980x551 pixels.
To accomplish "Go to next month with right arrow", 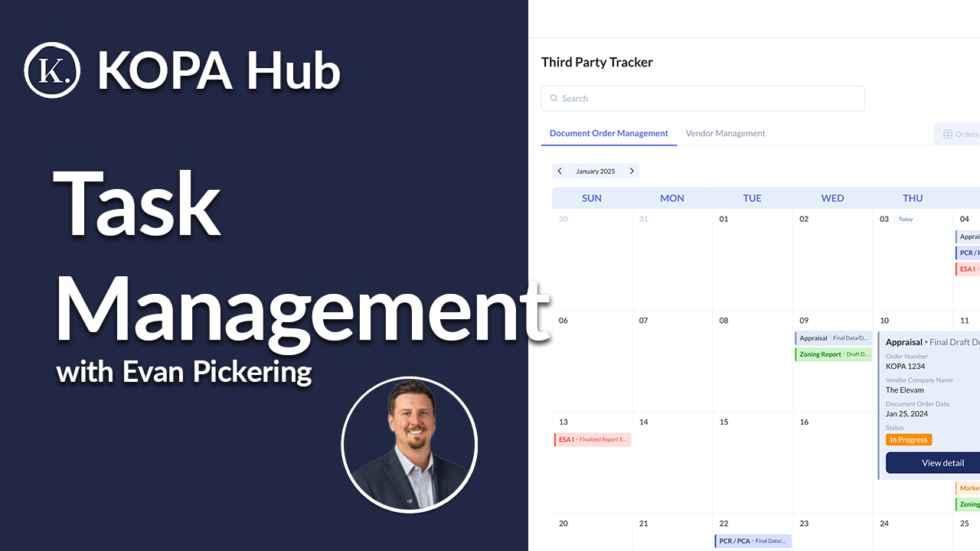I will [632, 171].
